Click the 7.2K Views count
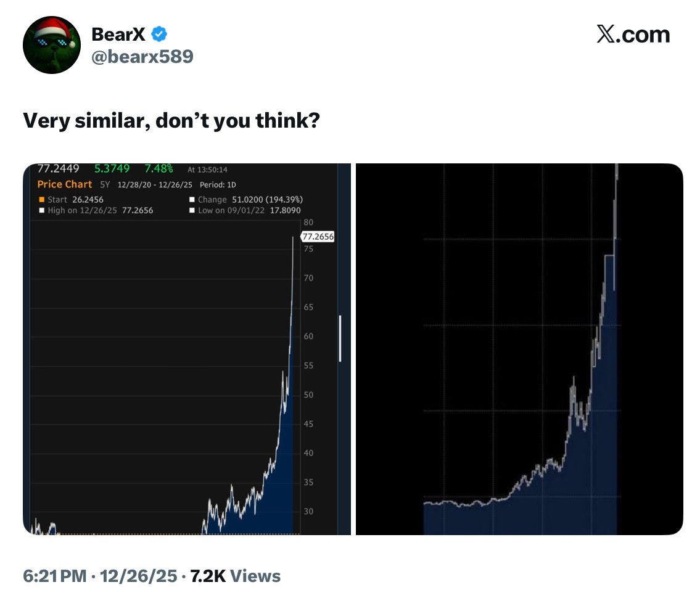 coord(236,576)
